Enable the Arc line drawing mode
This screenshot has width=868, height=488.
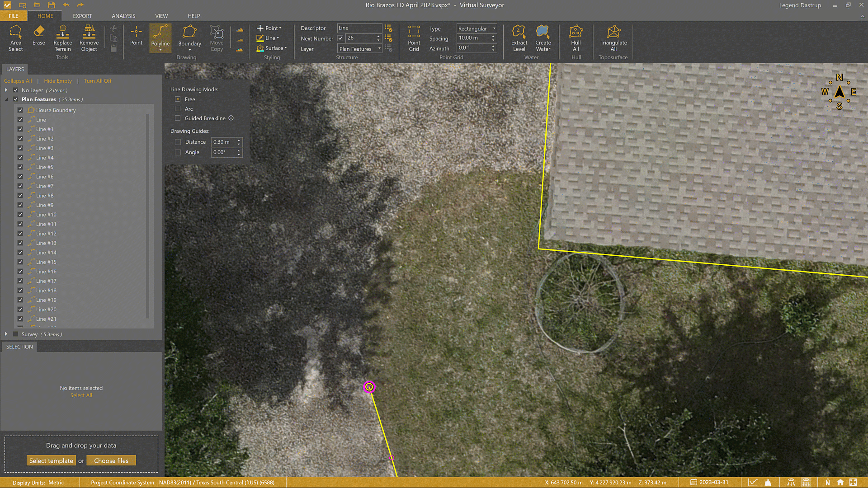tap(178, 108)
